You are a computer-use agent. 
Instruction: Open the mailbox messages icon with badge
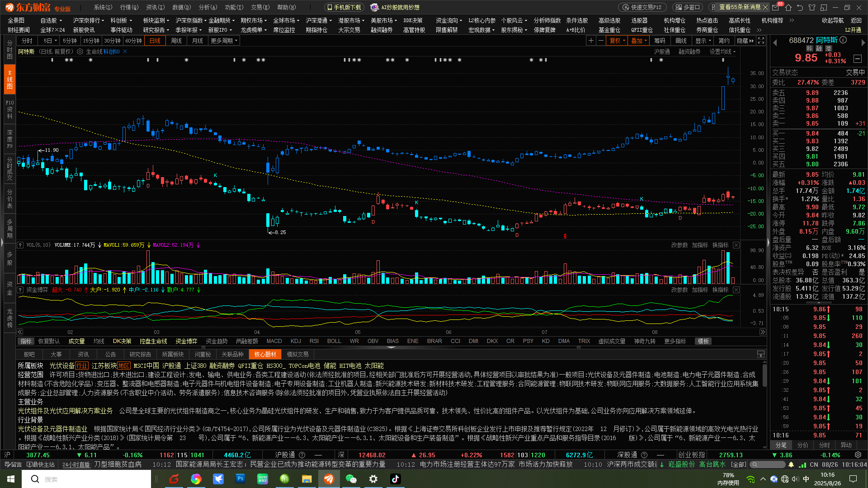coord(776,7)
